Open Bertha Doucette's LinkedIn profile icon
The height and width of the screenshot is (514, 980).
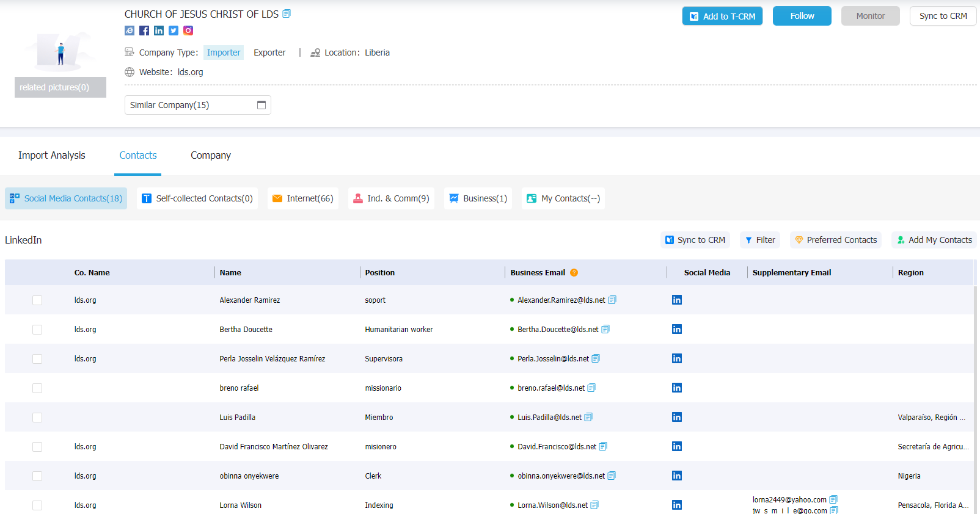tap(677, 329)
